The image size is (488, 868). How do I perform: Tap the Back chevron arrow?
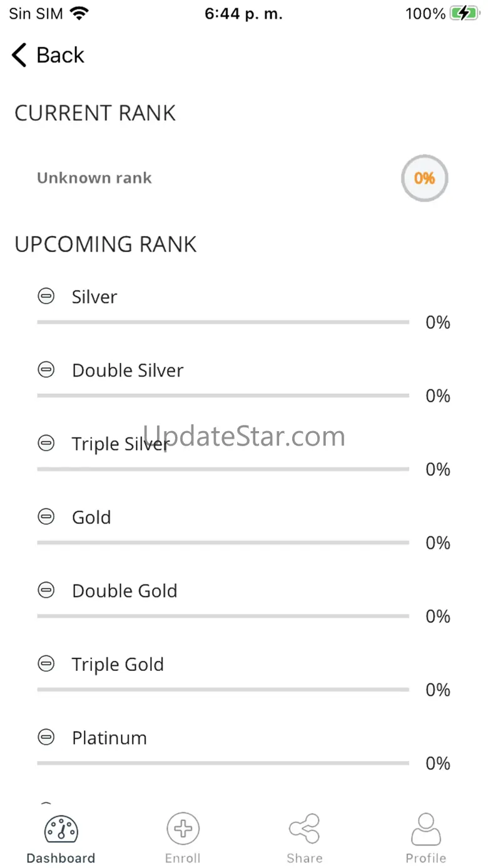point(19,55)
